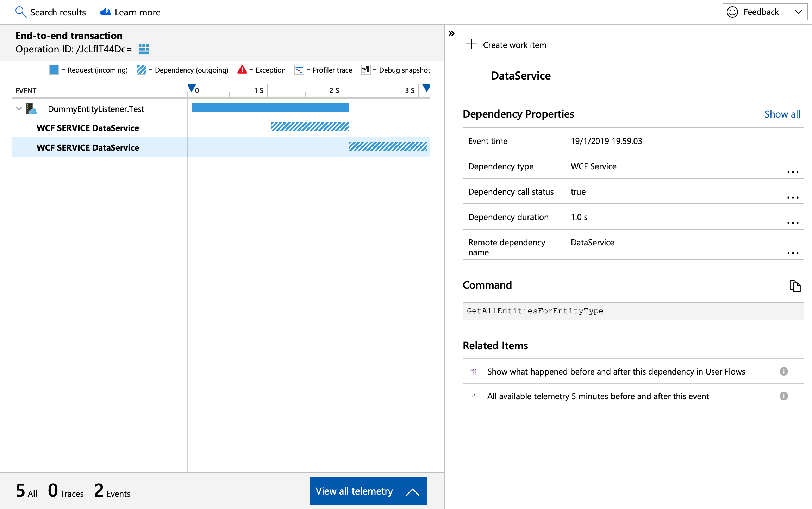Click the Show all properties link
This screenshot has height=509, width=812.
(x=782, y=114)
